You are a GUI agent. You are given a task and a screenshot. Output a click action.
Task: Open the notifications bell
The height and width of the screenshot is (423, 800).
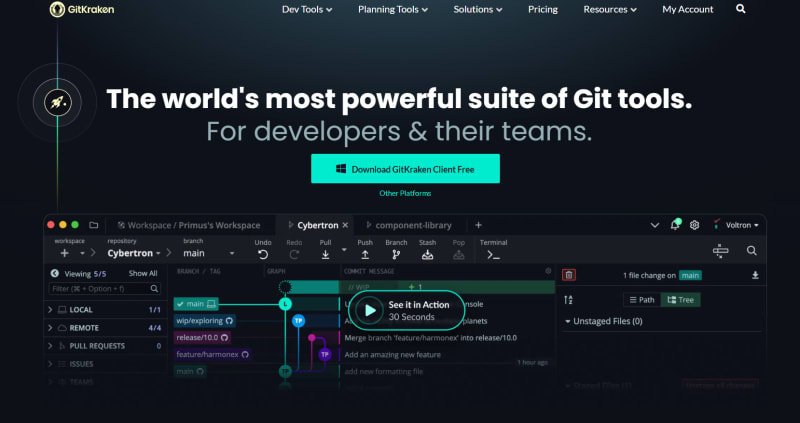tap(675, 225)
